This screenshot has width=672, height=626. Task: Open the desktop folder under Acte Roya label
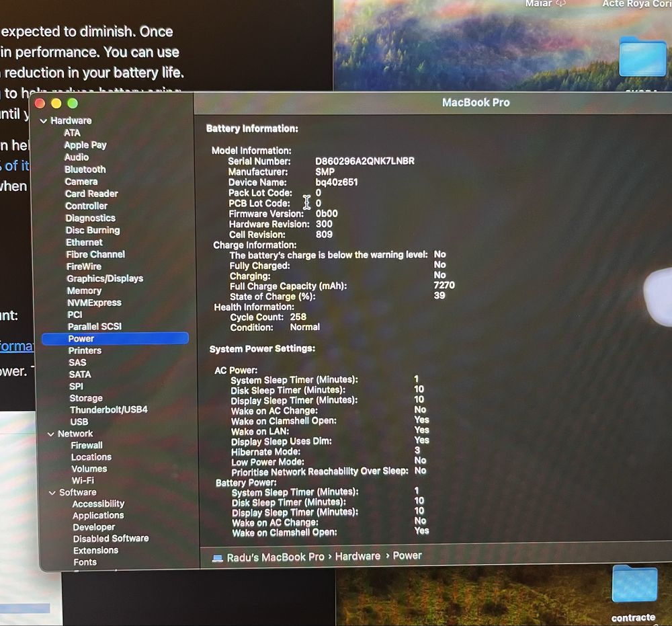(x=642, y=57)
